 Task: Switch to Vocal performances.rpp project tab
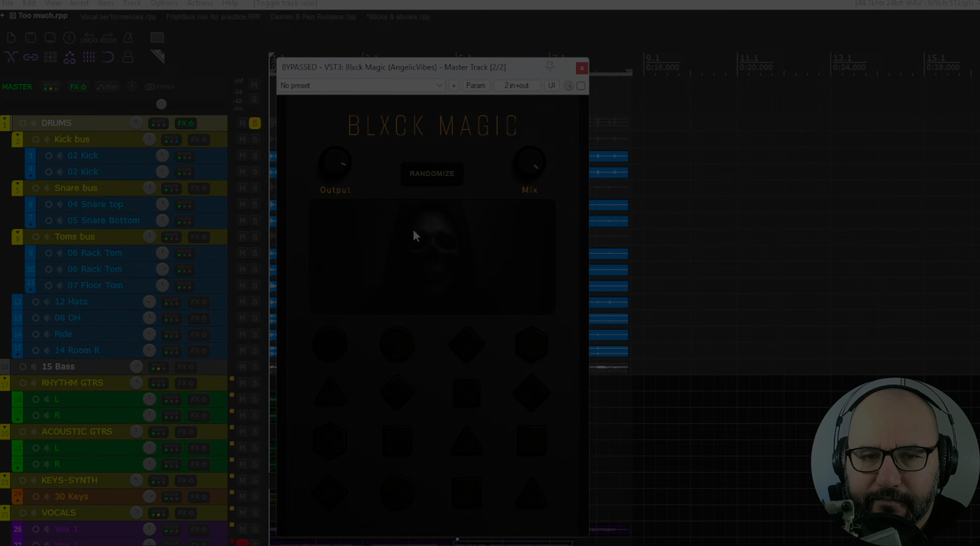point(118,16)
